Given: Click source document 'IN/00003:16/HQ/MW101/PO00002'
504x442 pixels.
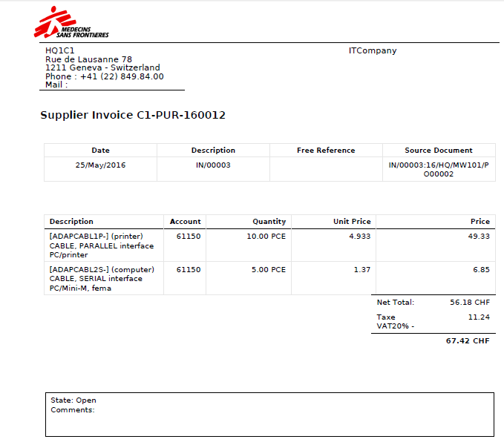Looking at the screenshot, I should coord(439,170).
